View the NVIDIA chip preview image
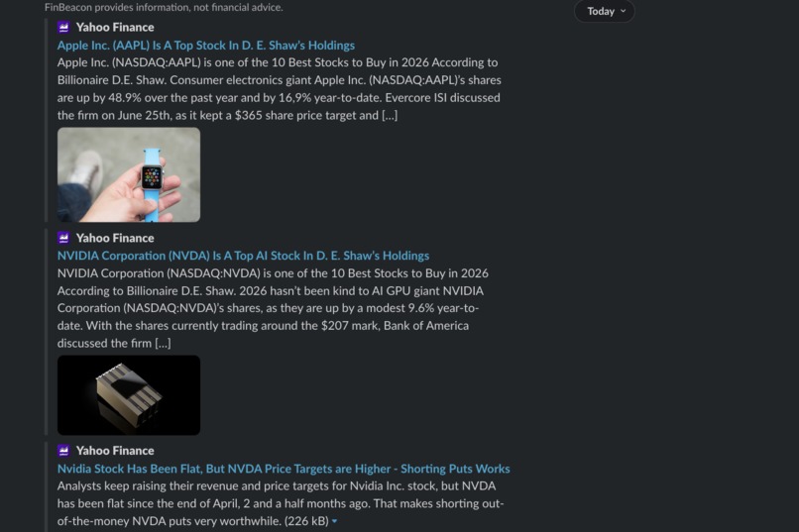 click(x=129, y=395)
